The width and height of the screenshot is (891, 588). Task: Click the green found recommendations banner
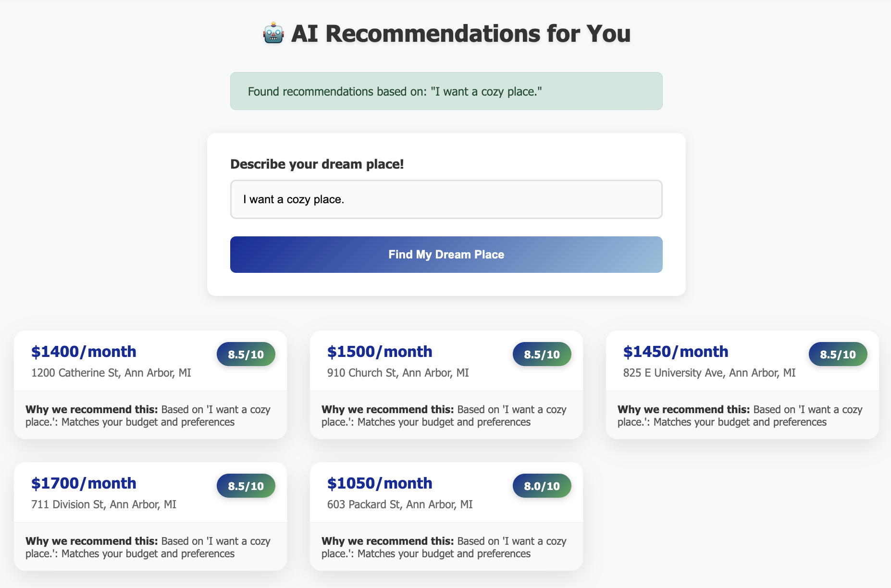[x=446, y=91]
